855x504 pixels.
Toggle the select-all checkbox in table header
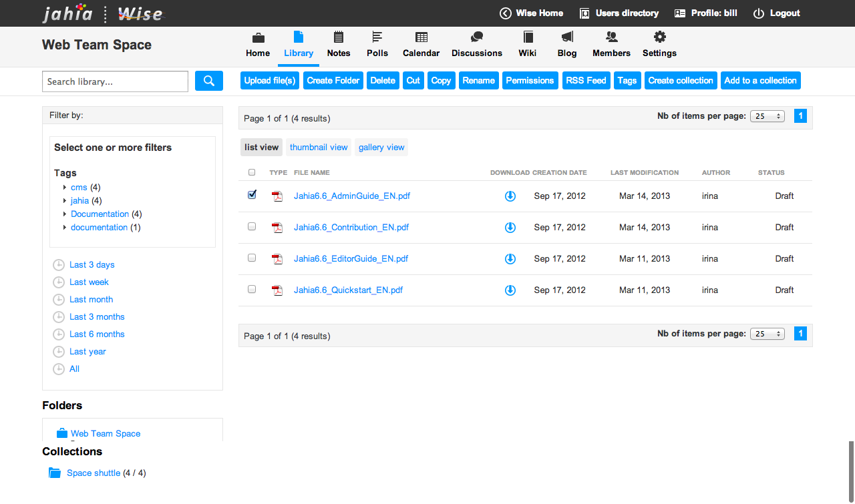(252, 172)
